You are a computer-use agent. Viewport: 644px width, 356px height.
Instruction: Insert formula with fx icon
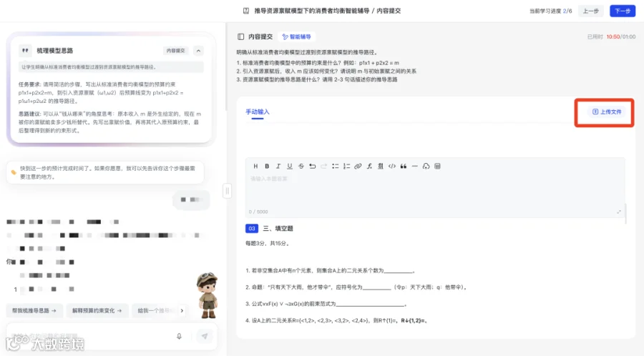coord(369,166)
